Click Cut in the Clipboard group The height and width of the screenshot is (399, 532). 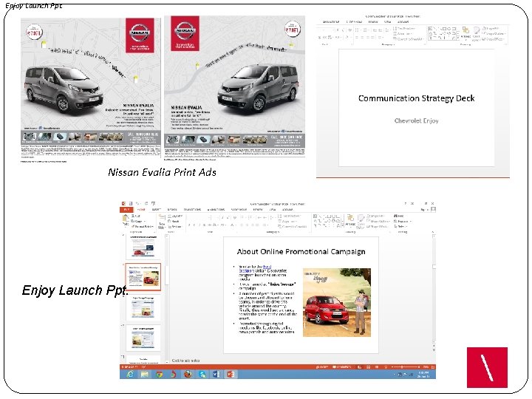(x=136, y=216)
